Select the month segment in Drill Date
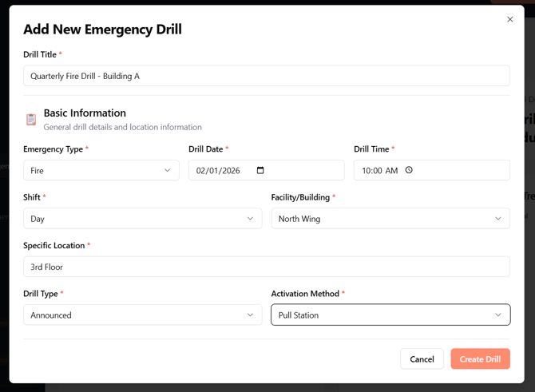535x392 pixels. 201,171
